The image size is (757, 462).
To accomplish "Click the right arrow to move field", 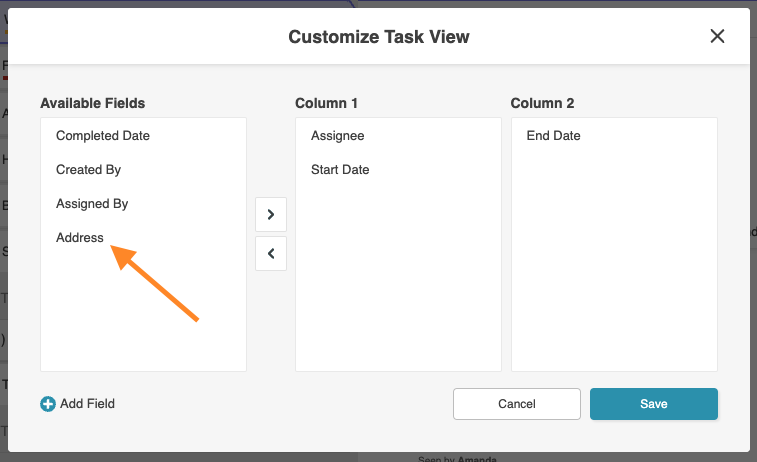I will tap(270, 214).
